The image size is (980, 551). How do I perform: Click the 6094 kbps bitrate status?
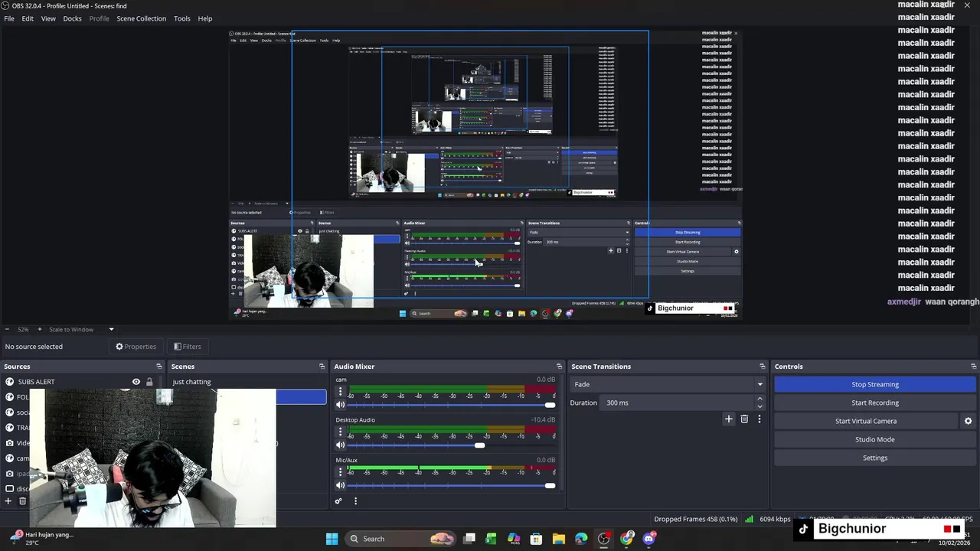point(775,520)
